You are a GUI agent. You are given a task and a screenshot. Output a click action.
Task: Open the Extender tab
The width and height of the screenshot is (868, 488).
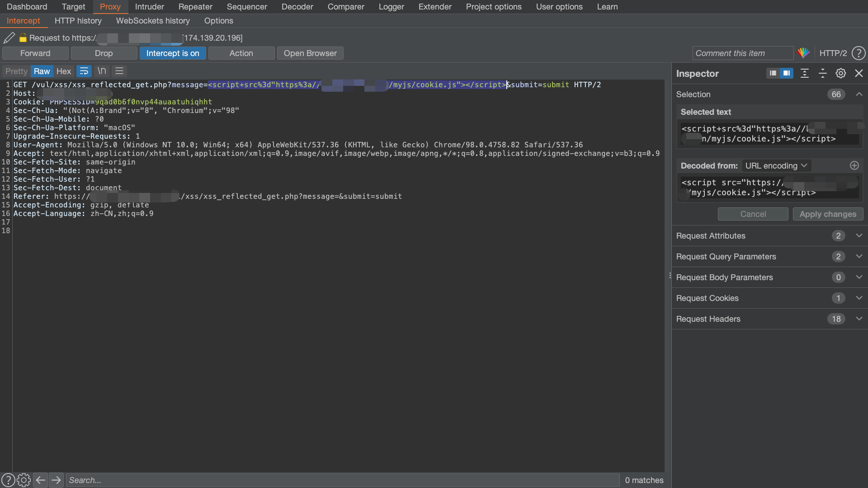[x=435, y=7]
